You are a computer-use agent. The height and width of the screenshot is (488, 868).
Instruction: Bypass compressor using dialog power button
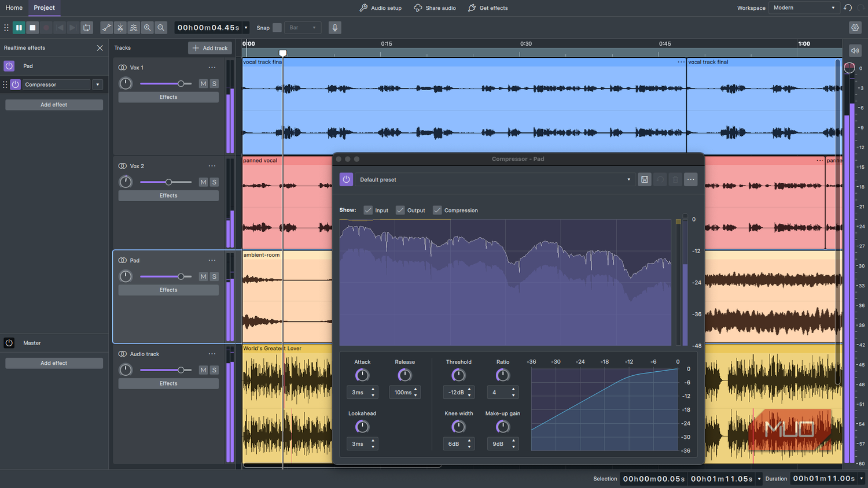point(346,179)
